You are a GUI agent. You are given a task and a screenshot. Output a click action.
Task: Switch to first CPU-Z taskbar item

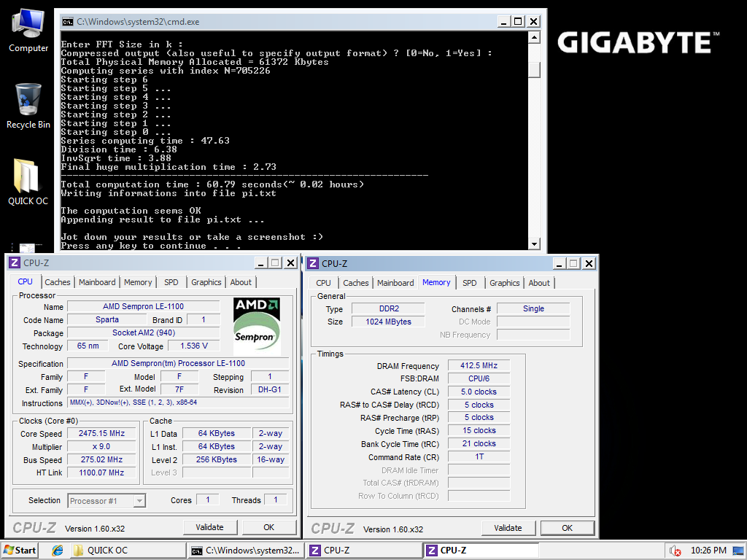pyautogui.click(x=364, y=551)
